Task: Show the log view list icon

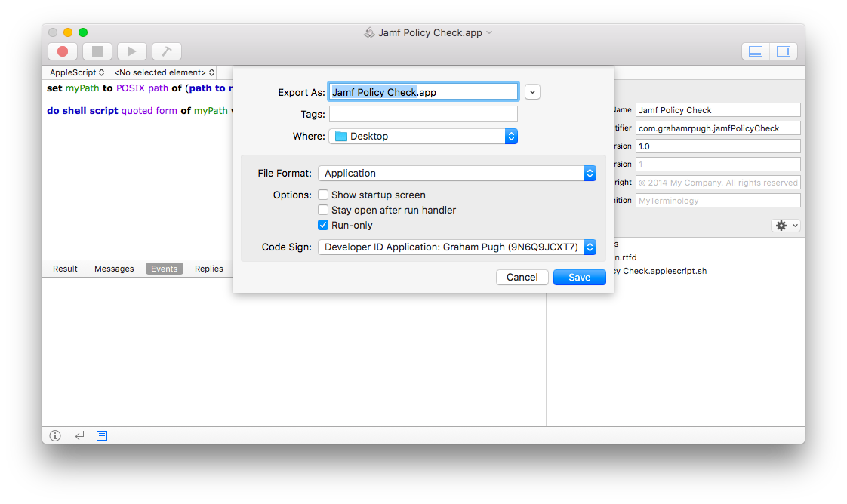Action: click(x=102, y=435)
